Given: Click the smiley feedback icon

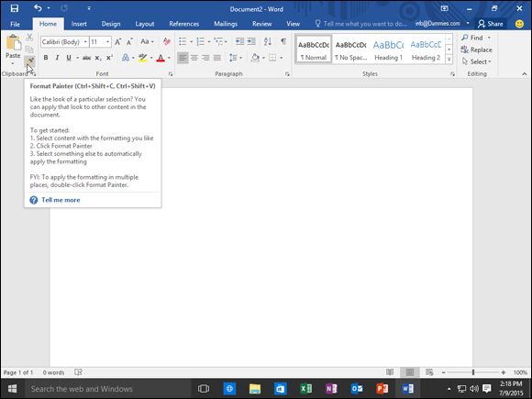Looking at the screenshot, I should (x=519, y=24).
